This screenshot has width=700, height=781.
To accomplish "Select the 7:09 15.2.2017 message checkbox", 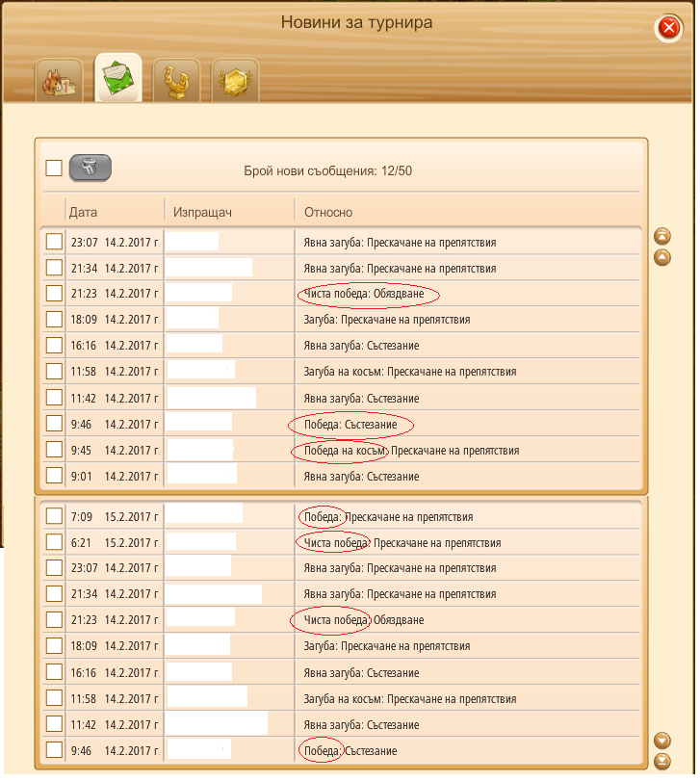I will pos(54,516).
